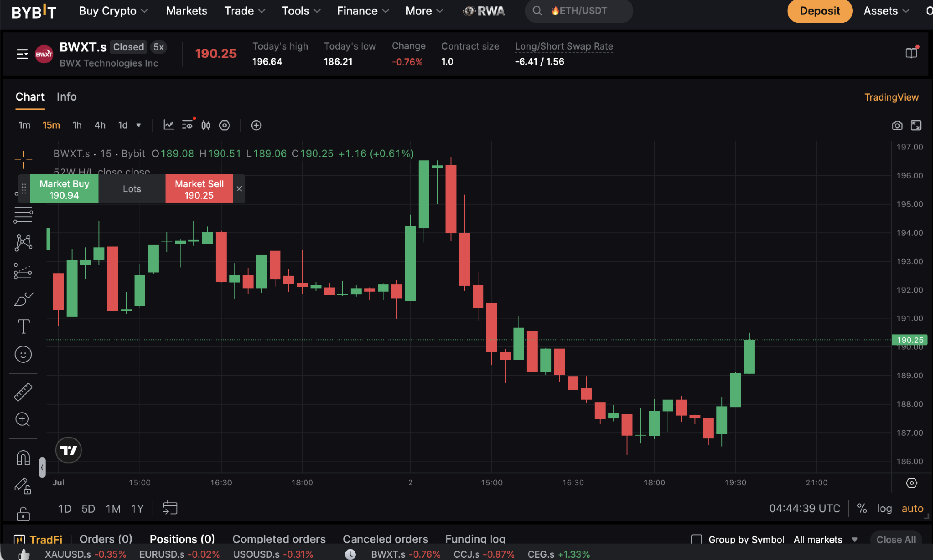Toggle the unlock padlock tool
Image resolution: width=933 pixels, height=560 pixels.
23,514
